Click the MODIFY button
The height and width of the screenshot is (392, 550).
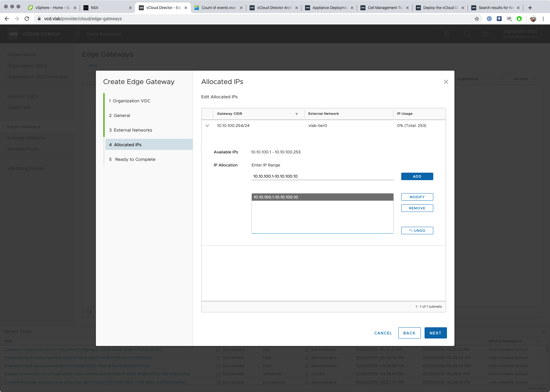pyautogui.click(x=417, y=197)
